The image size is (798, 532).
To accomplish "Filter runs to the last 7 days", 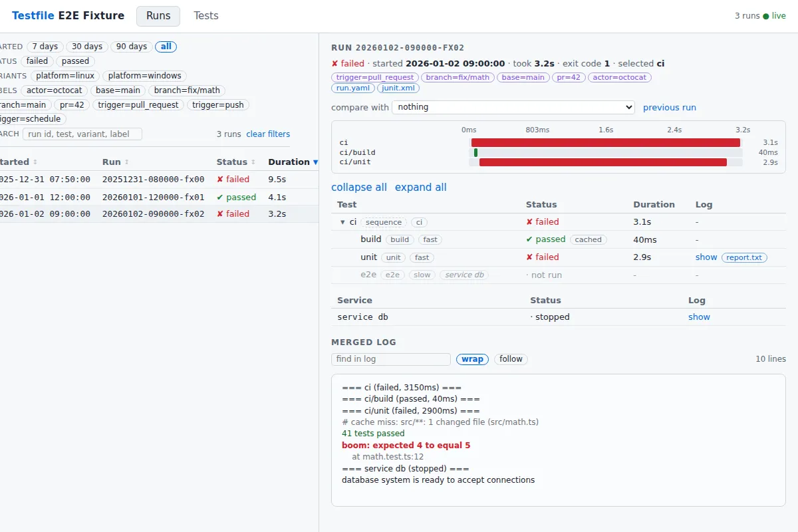I will [45, 47].
